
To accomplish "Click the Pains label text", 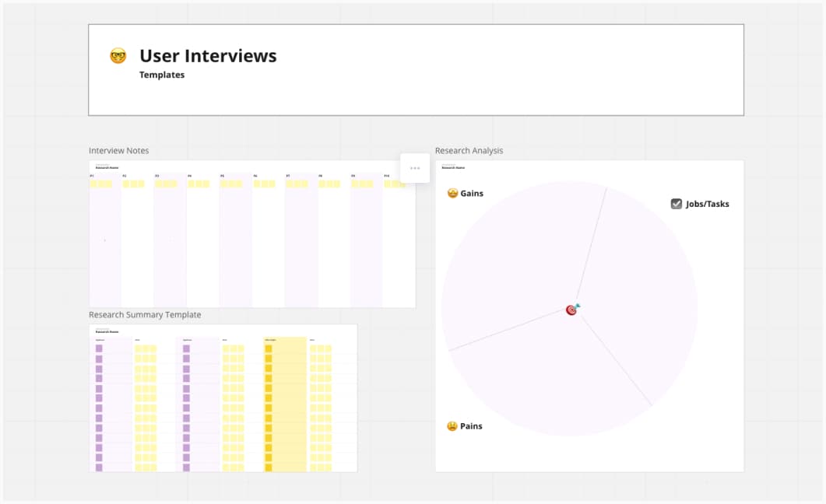I will pyautogui.click(x=471, y=426).
